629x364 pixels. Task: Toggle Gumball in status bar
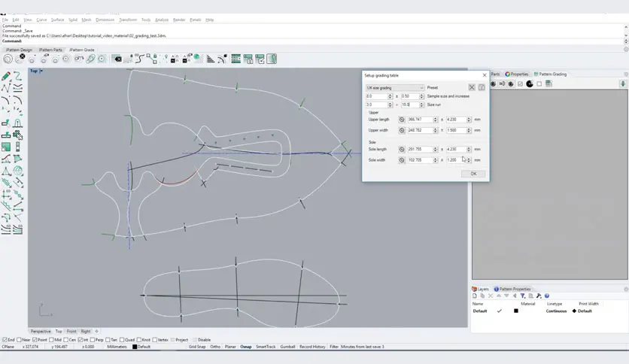point(287,347)
